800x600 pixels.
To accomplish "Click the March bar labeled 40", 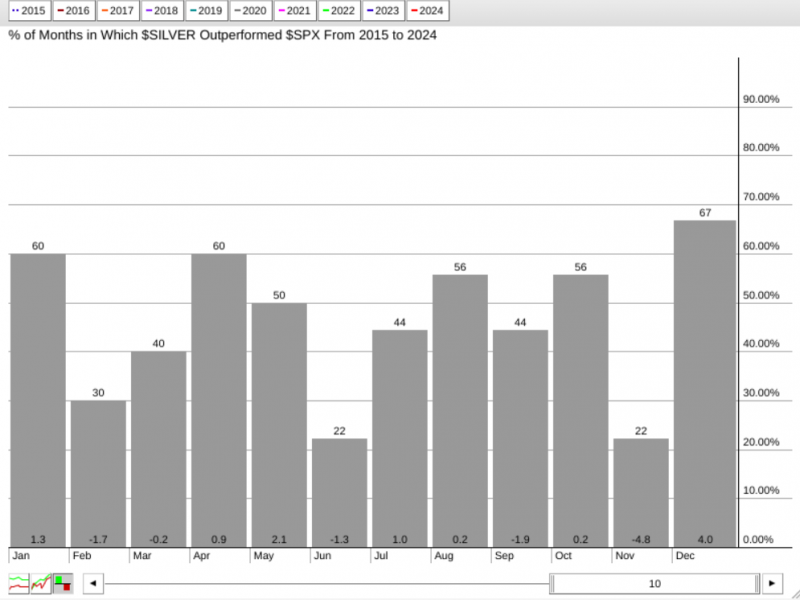I will [x=158, y=449].
